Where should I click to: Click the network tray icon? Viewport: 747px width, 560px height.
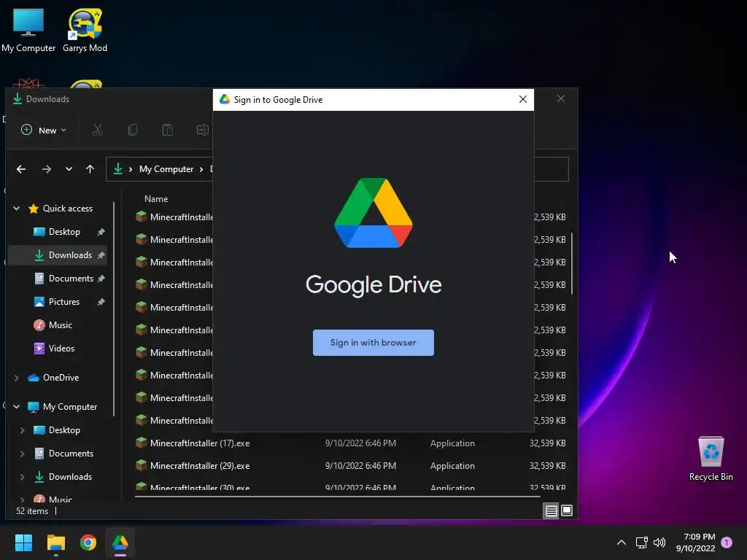coord(641,542)
